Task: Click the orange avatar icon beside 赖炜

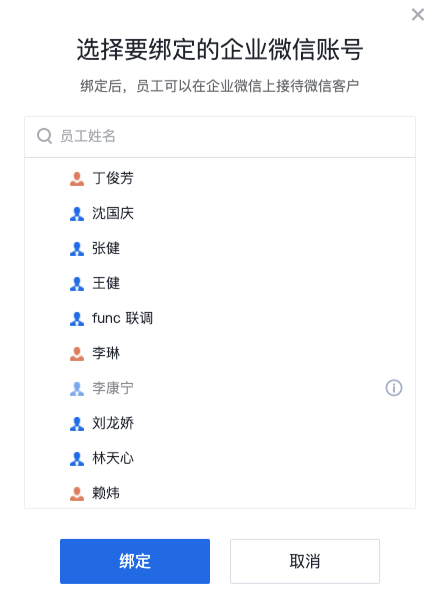Action: [77, 493]
